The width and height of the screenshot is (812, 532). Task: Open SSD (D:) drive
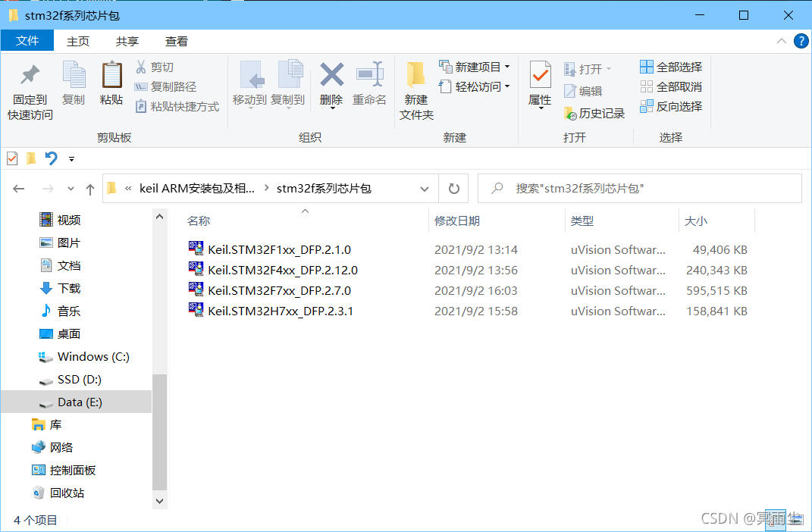click(x=70, y=380)
